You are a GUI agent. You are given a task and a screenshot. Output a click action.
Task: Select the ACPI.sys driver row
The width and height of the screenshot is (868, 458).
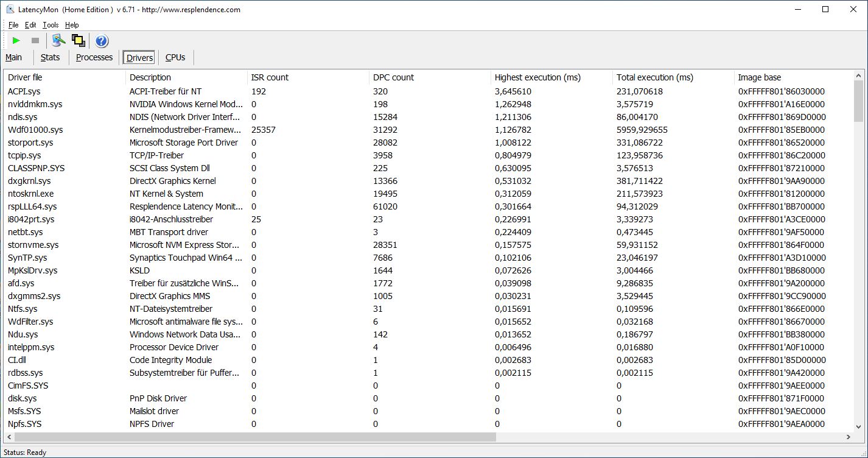coord(429,91)
